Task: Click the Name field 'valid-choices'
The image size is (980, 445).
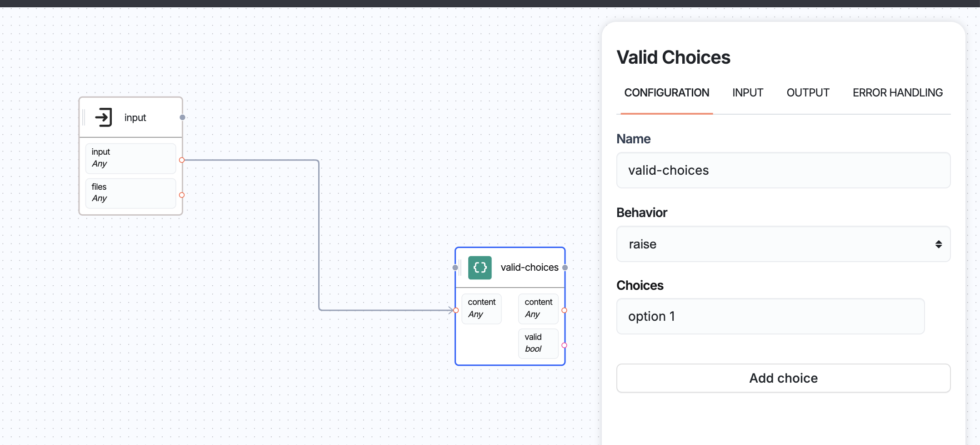Action: [783, 170]
